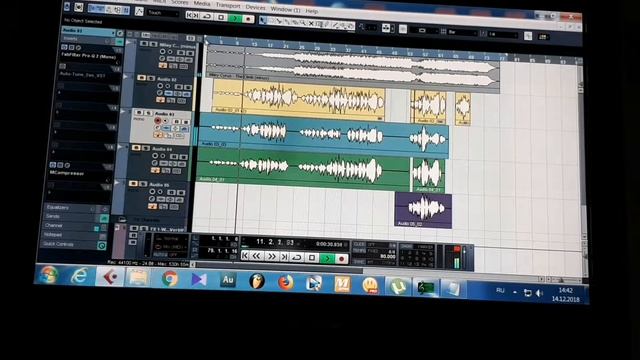Click green Play on bottom transport panel
Image resolution: width=640 pixels, height=360 pixels.
pos(327,258)
